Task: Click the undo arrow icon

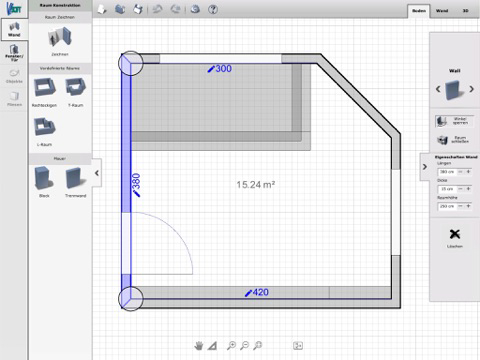Action: point(157,9)
